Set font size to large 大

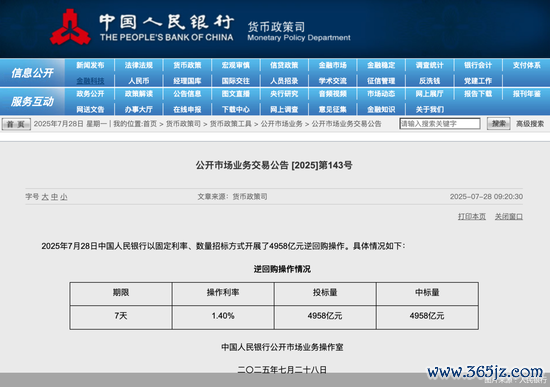pos(45,197)
